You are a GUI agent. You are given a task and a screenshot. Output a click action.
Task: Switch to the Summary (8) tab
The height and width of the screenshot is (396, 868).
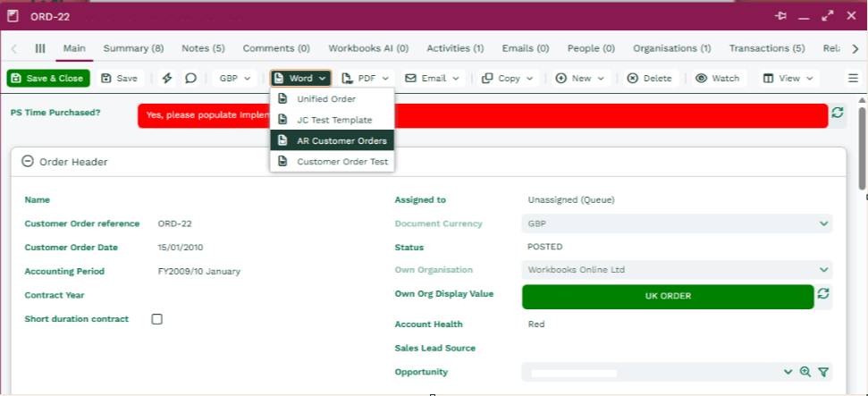click(133, 48)
